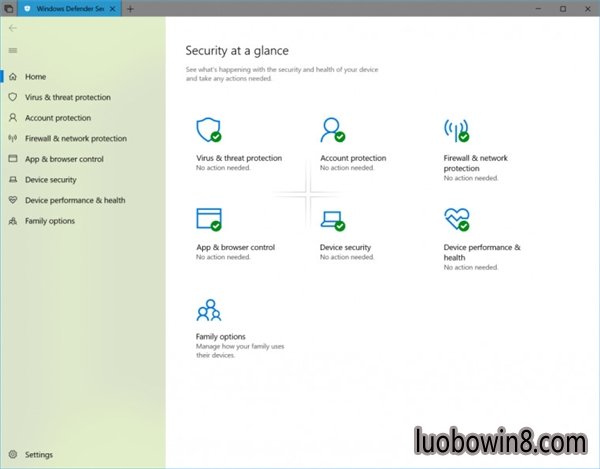Click the Virus & threat protection tile title
Viewport: 600px width, 469px height.
(239, 158)
